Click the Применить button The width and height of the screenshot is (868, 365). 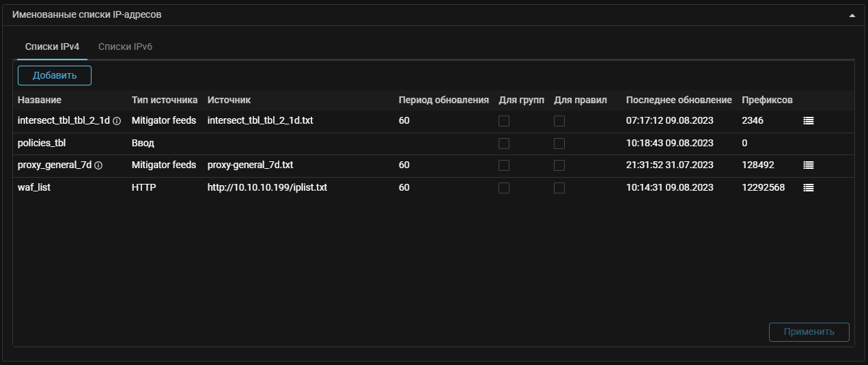pos(809,332)
